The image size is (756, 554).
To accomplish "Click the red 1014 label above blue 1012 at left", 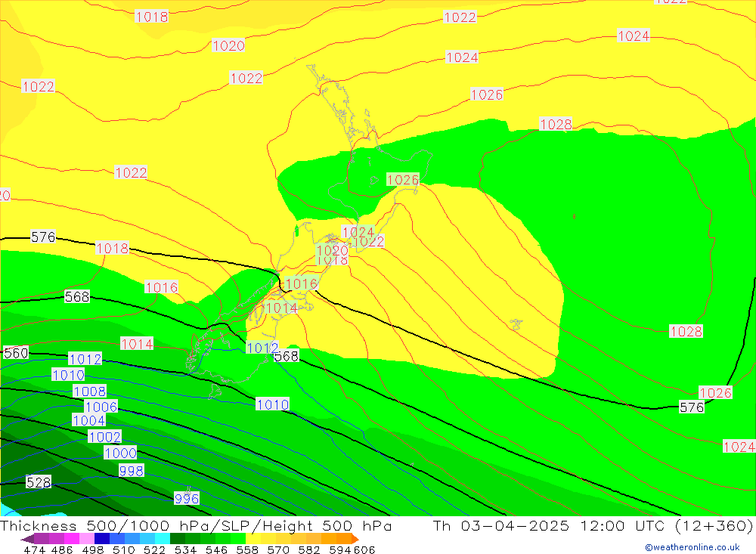I will click(x=137, y=344).
